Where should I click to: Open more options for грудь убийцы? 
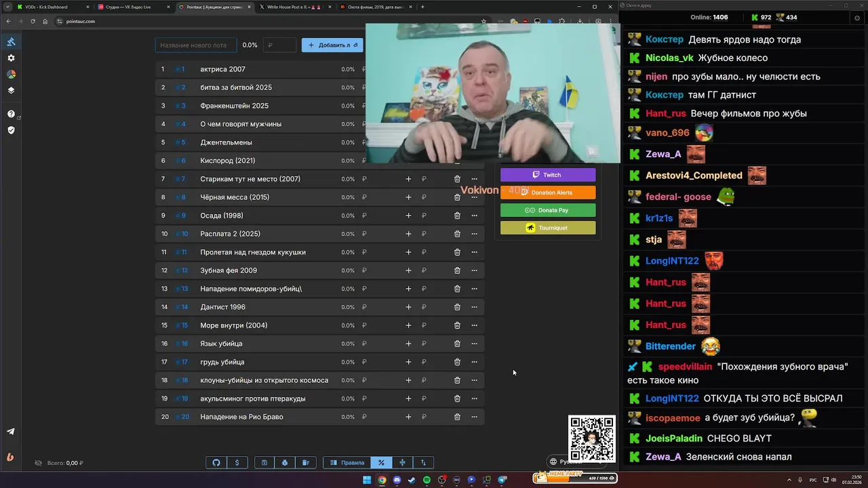tap(474, 362)
